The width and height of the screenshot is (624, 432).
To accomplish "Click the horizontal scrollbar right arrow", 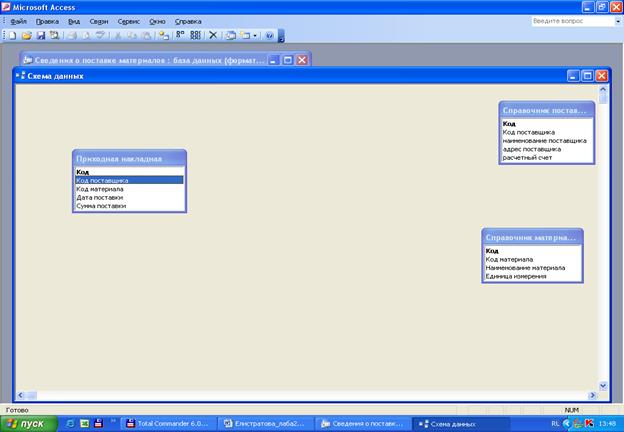I will (592, 395).
